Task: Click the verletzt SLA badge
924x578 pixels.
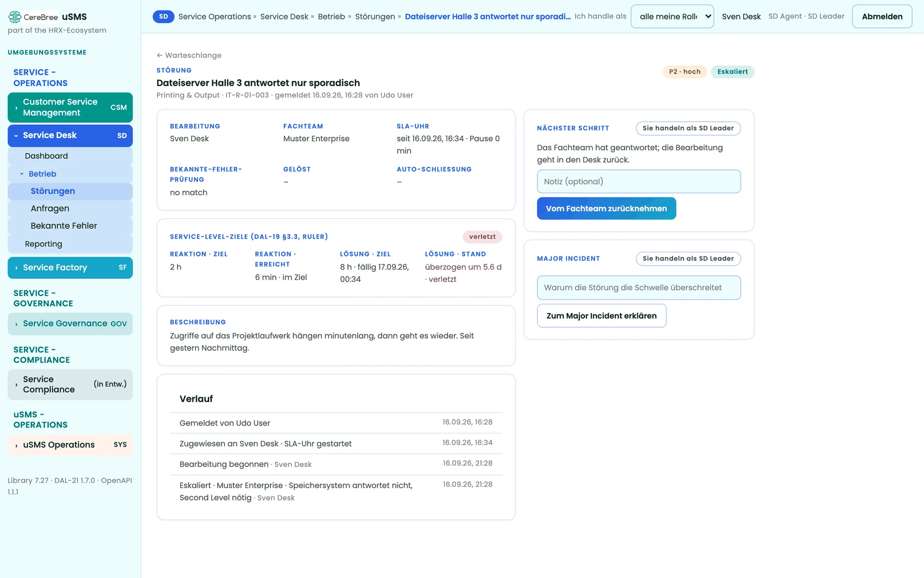Action: 482,237
